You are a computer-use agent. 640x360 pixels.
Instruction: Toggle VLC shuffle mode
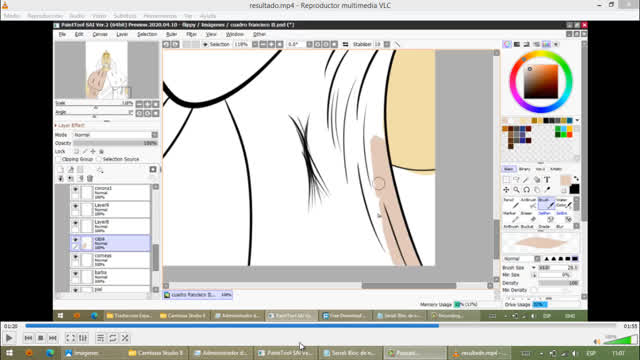click(x=125, y=338)
